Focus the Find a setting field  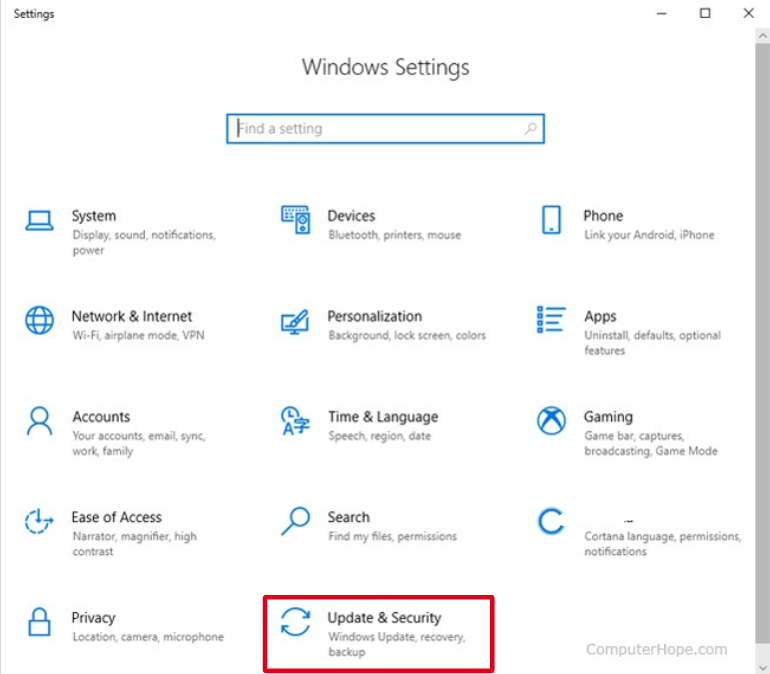tap(385, 129)
